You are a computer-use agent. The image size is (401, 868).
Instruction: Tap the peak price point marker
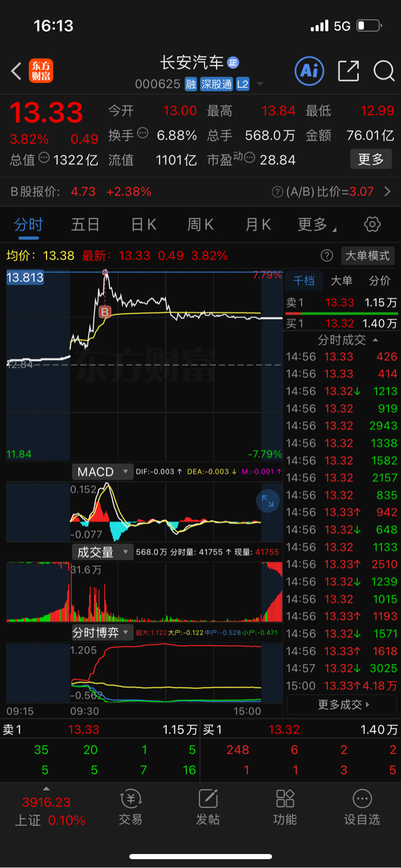click(105, 272)
